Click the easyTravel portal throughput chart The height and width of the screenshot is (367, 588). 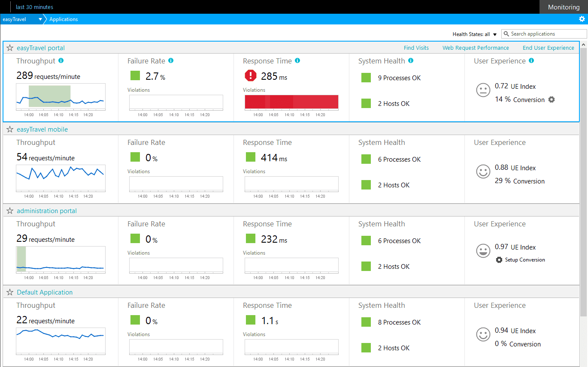click(61, 96)
